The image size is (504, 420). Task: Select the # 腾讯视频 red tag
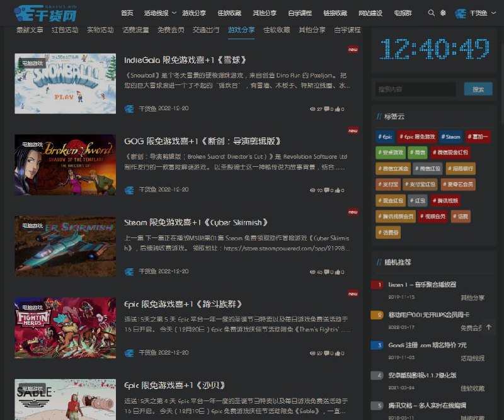445,200
